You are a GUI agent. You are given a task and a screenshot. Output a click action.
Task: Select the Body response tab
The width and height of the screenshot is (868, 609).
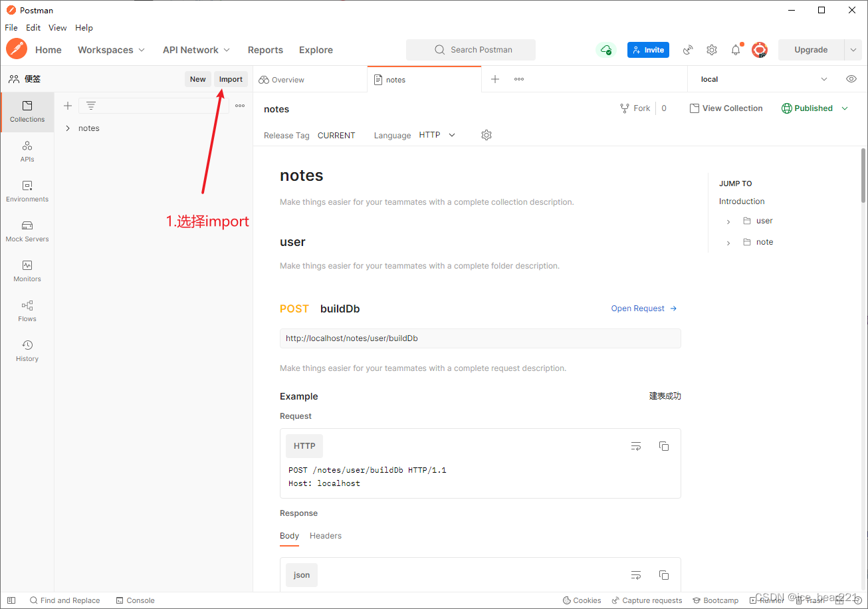click(x=289, y=536)
